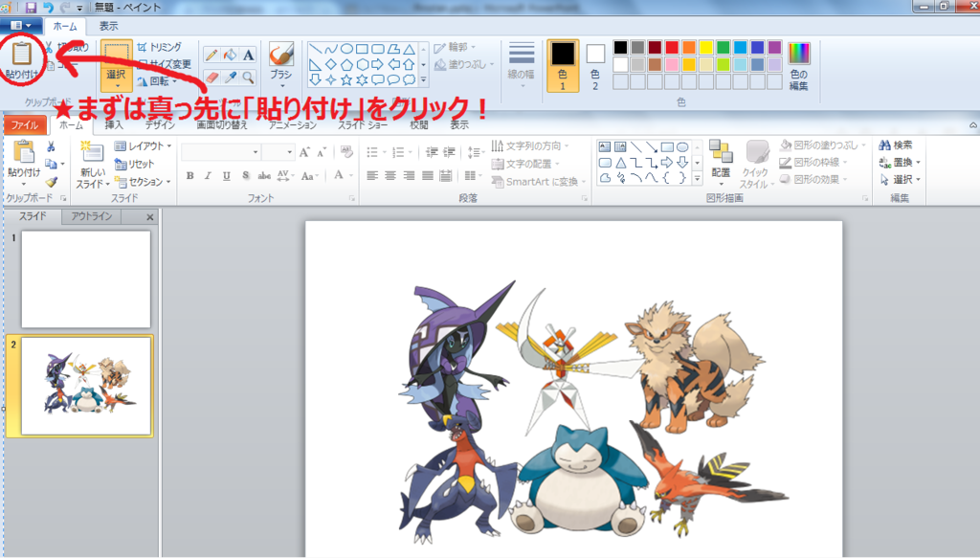Switch to PowerPoint Design (デザイン) tab
The width and height of the screenshot is (980, 558).
coord(160,125)
